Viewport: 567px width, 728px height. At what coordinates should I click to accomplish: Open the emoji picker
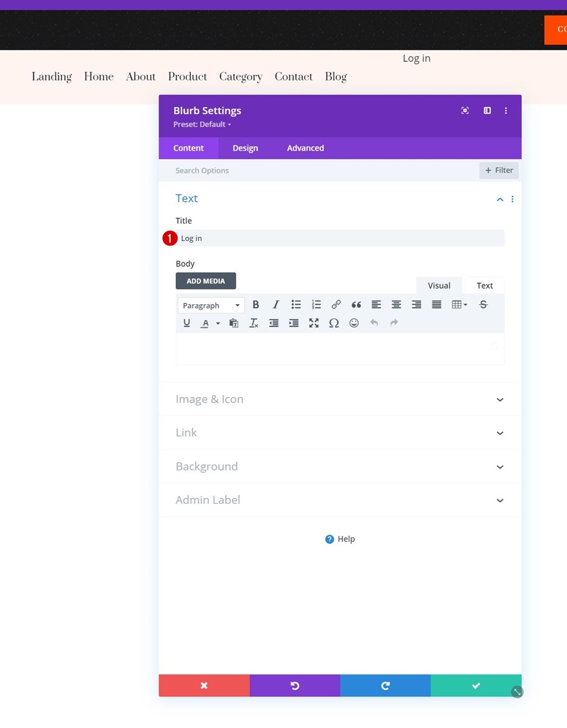tap(354, 323)
